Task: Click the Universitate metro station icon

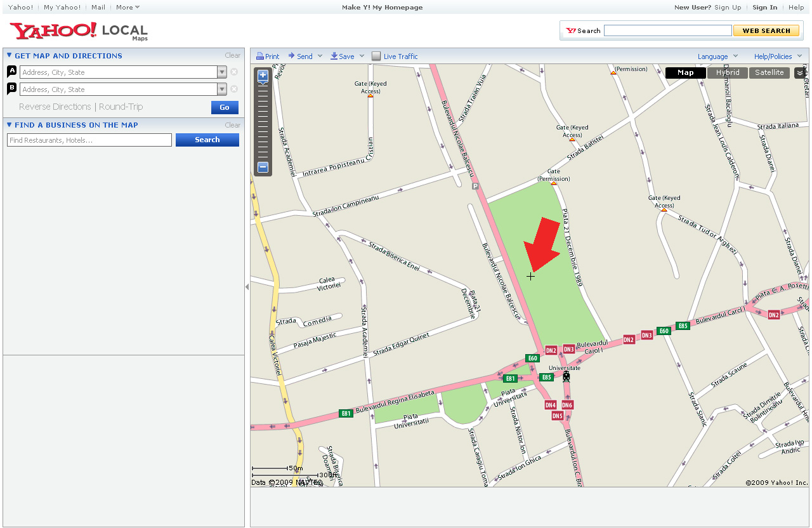Action: pos(566,376)
